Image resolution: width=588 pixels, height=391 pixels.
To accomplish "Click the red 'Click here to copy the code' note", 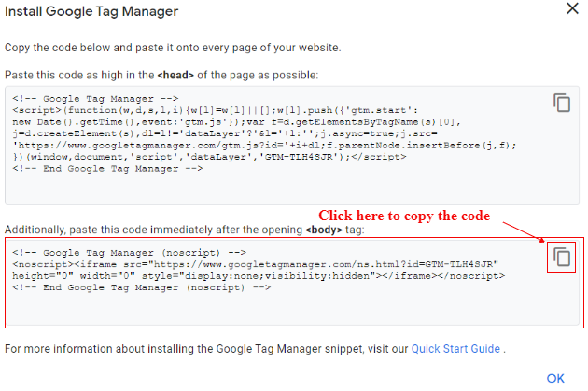I will coord(404,216).
